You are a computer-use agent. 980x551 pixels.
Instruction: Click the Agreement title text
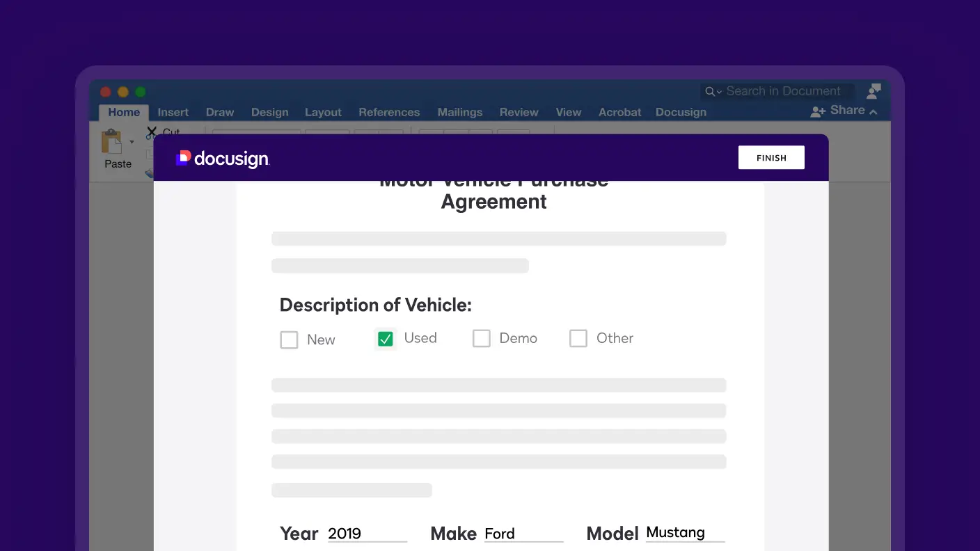[493, 202]
